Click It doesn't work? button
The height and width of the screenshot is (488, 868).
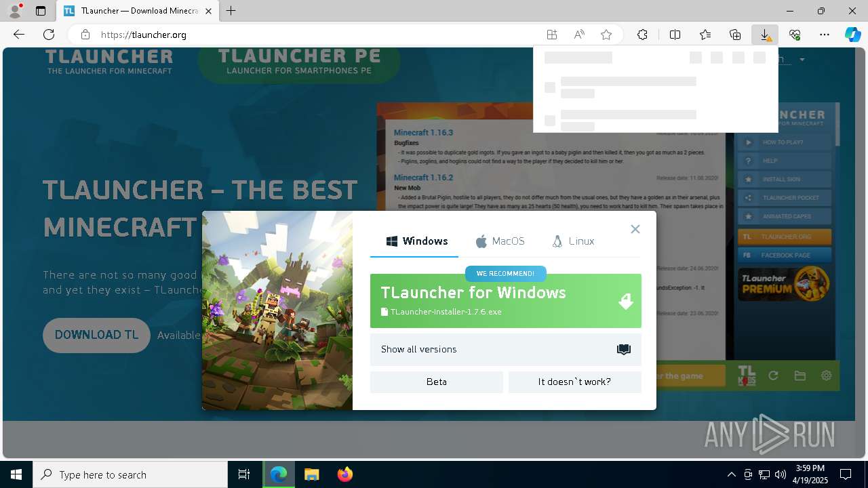[x=575, y=382]
